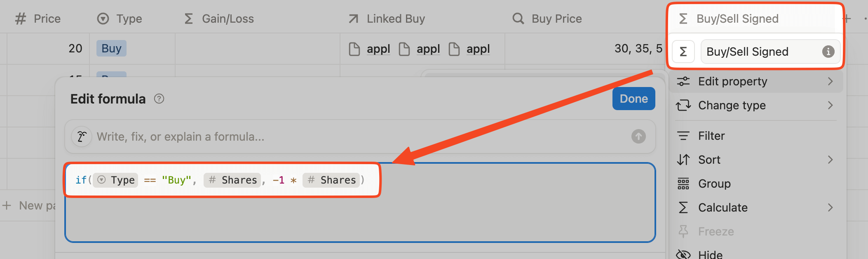The image size is (868, 259).
Task: Click the Buy tag in Type column
Action: (x=111, y=49)
